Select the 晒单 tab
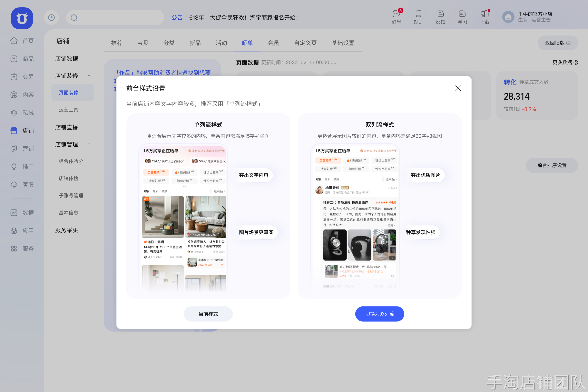The height and width of the screenshot is (392, 588). (247, 43)
